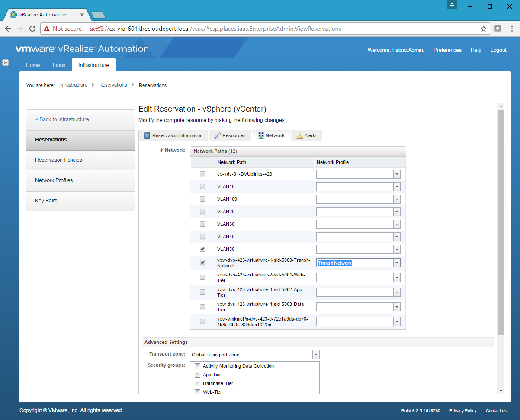Click the Logout link
This screenshot has height=420, width=520.
click(x=498, y=50)
